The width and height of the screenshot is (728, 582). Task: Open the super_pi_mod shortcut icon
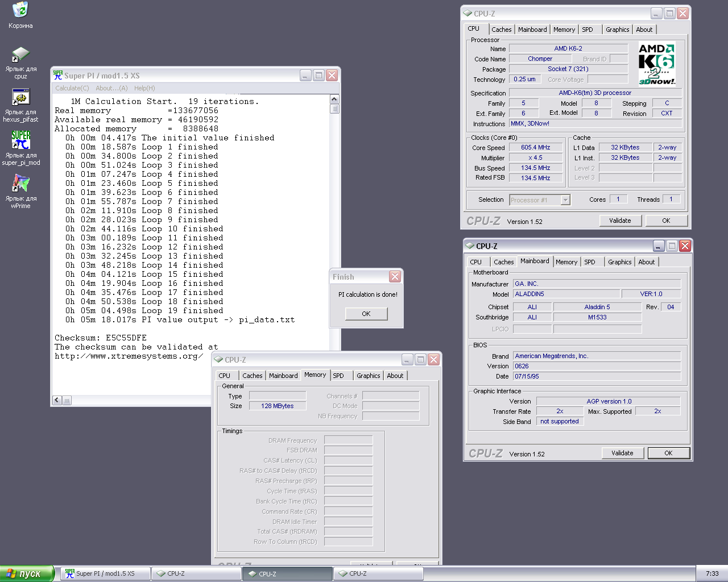[20, 140]
